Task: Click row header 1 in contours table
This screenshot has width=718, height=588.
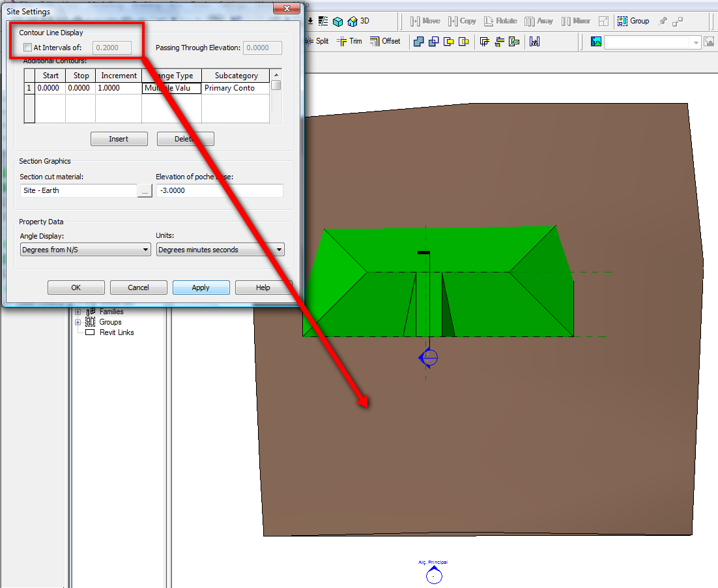Action: pyautogui.click(x=29, y=88)
